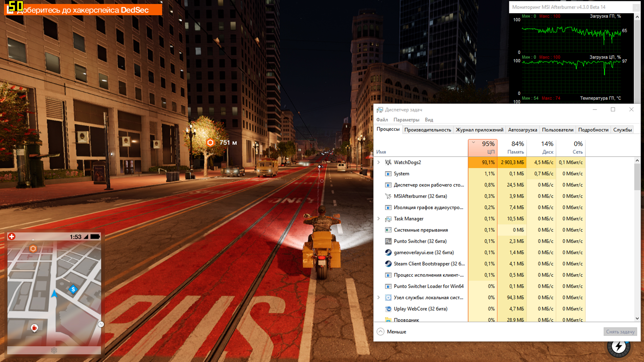Click the orange hexagon marker on minimap
644x362 pixels.
(x=33, y=248)
